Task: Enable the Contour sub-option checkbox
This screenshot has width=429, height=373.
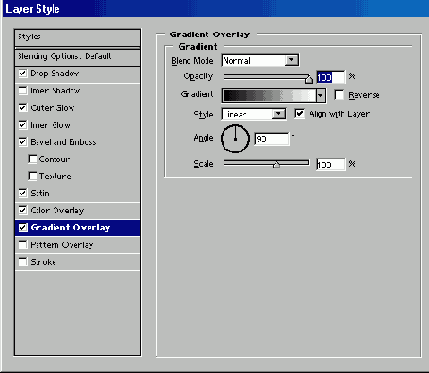Action: (33, 159)
